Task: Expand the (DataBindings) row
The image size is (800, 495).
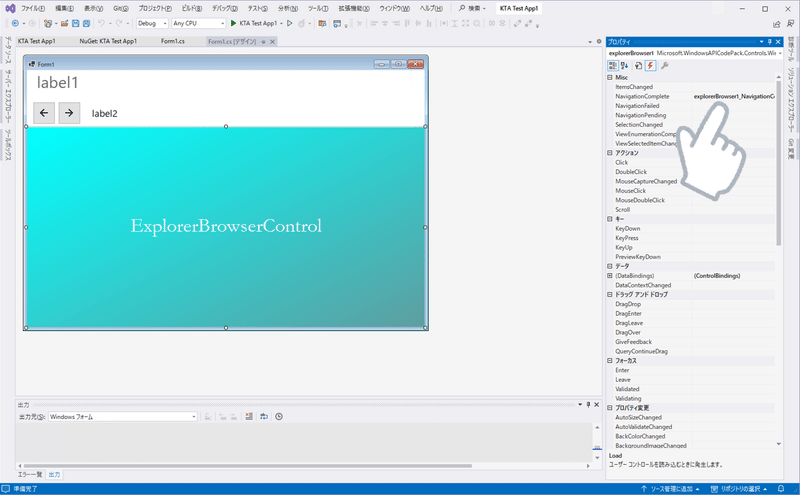Action: [610, 276]
